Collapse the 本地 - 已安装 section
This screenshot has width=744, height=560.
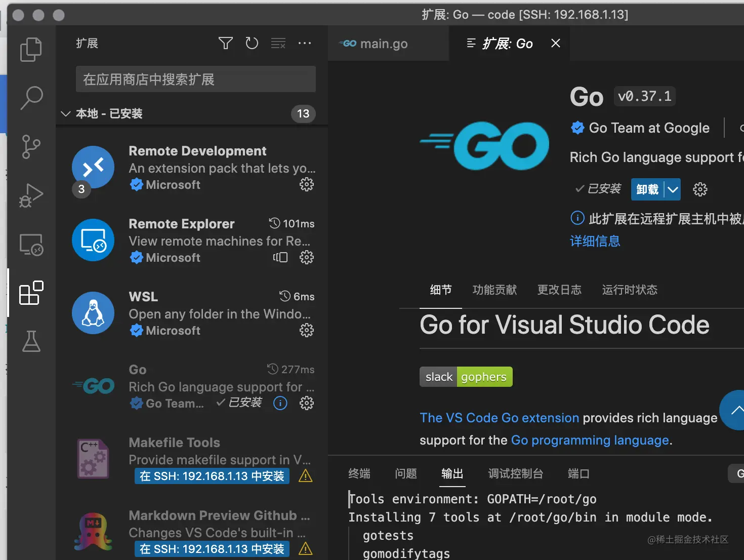pyautogui.click(x=65, y=113)
